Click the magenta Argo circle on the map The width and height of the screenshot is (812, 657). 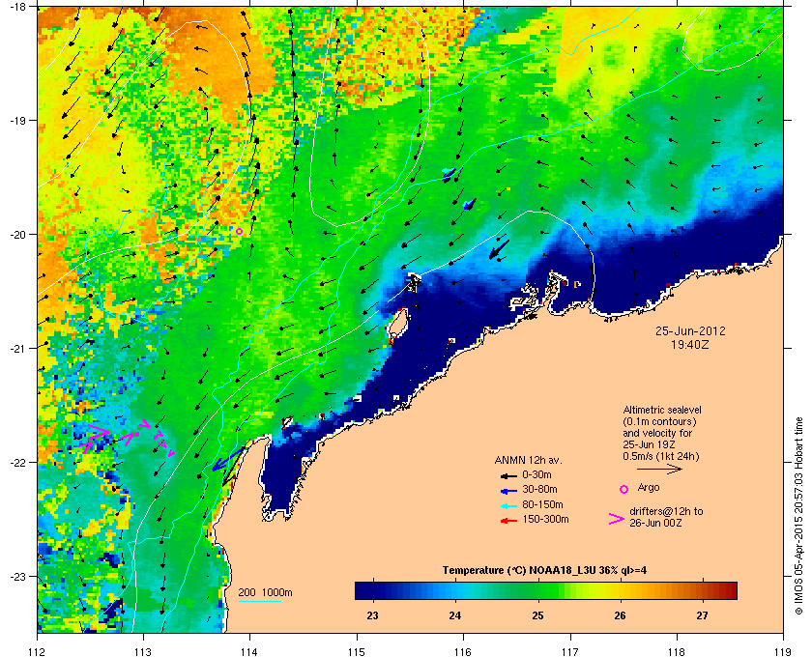pyautogui.click(x=239, y=232)
